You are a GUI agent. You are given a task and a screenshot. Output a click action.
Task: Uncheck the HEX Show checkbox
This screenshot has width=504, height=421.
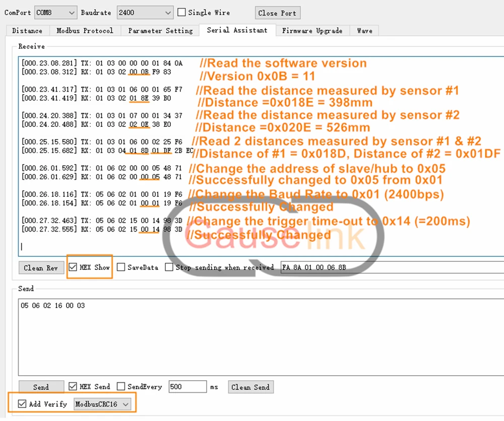[x=73, y=267]
